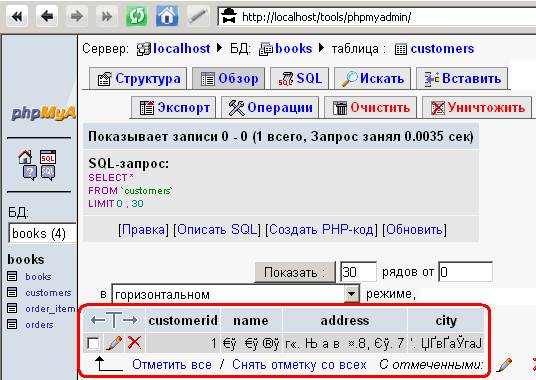Sort by the customerid column header
The image size is (536, 380).
(x=183, y=321)
